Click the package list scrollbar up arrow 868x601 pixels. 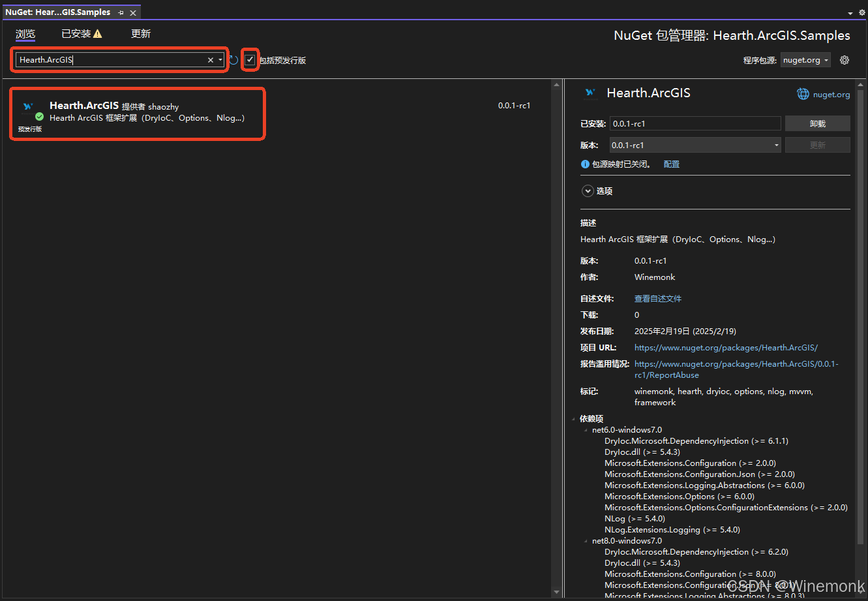tap(556, 84)
